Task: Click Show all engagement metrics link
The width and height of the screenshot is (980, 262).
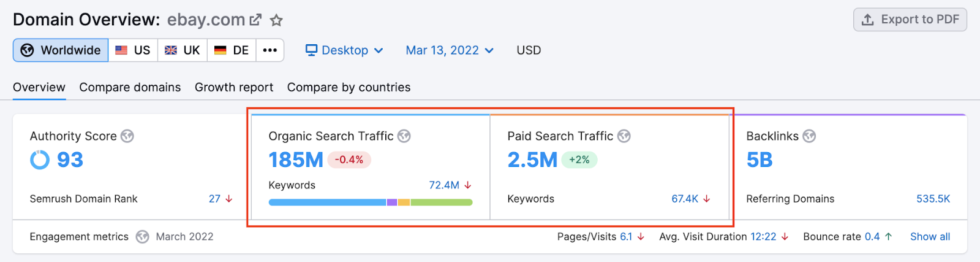Action: (930, 237)
